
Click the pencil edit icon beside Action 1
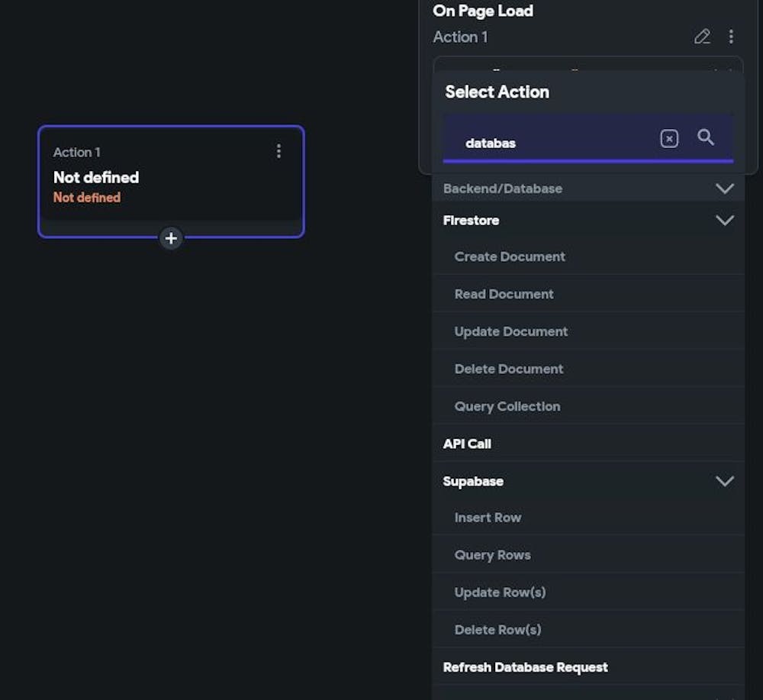pyautogui.click(x=702, y=37)
